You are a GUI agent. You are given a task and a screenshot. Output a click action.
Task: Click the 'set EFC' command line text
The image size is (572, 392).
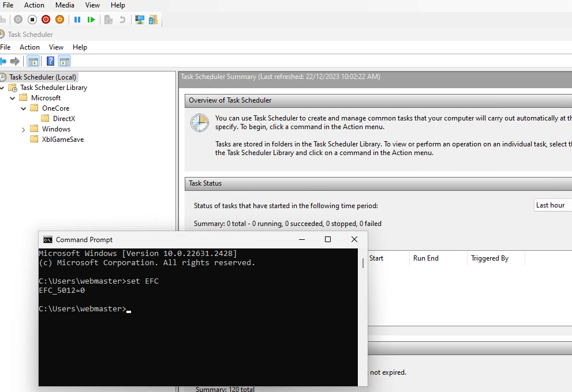pyautogui.click(x=143, y=281)
